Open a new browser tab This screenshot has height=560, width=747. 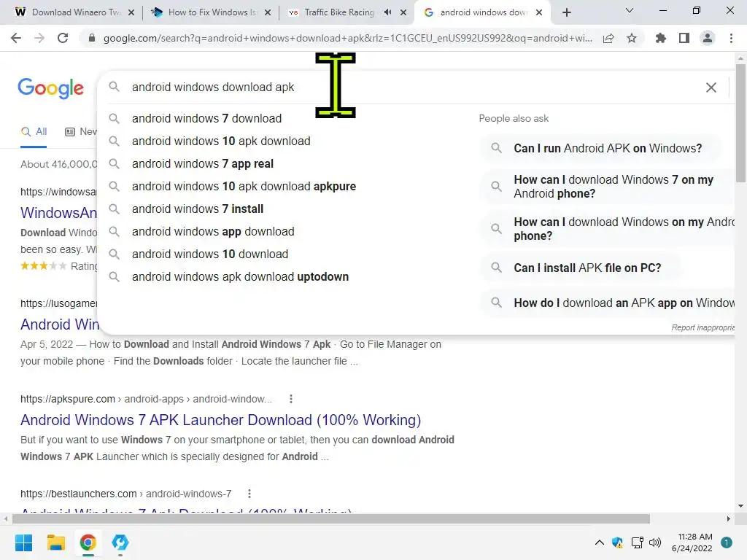point(566,12)
